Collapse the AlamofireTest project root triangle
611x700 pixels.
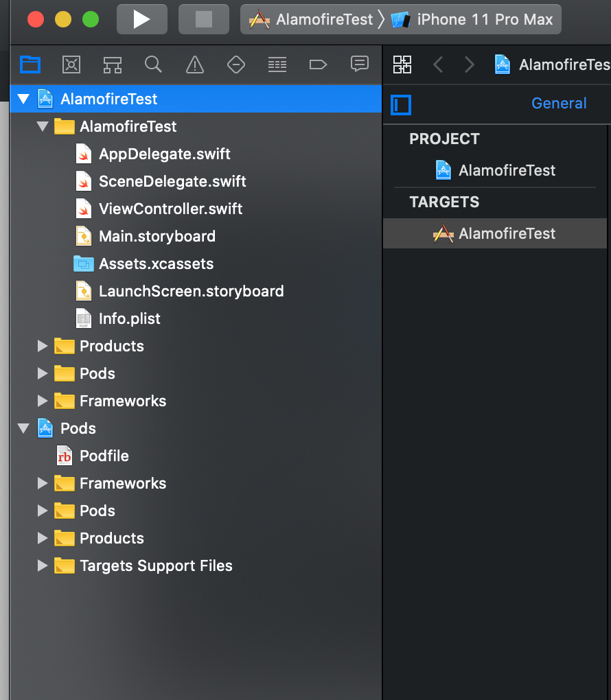23,99
